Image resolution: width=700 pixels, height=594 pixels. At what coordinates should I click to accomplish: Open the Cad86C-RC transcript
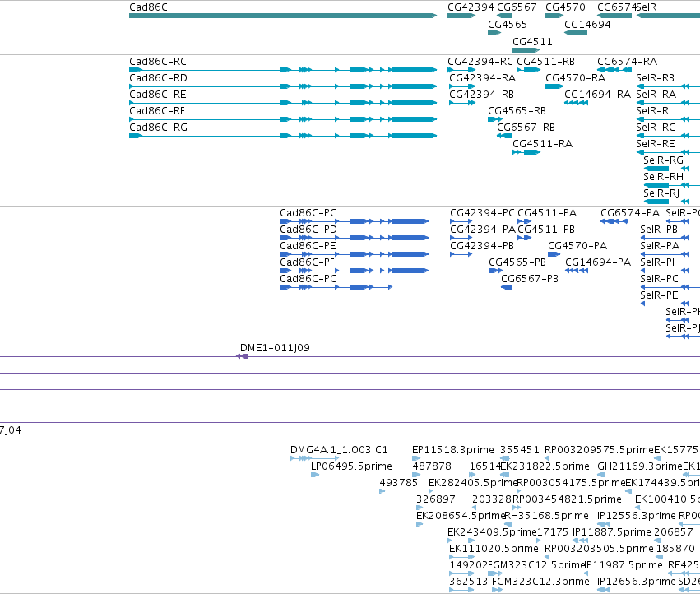pos(283,70)
